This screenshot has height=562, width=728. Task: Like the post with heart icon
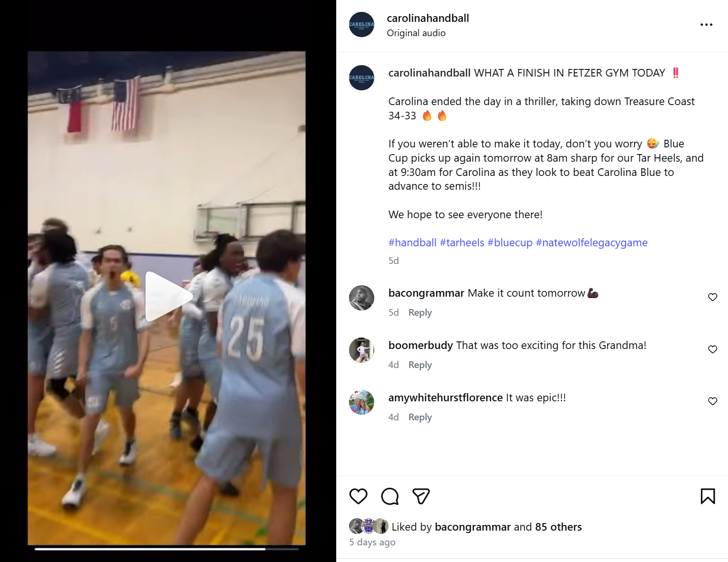pos(359,496)
